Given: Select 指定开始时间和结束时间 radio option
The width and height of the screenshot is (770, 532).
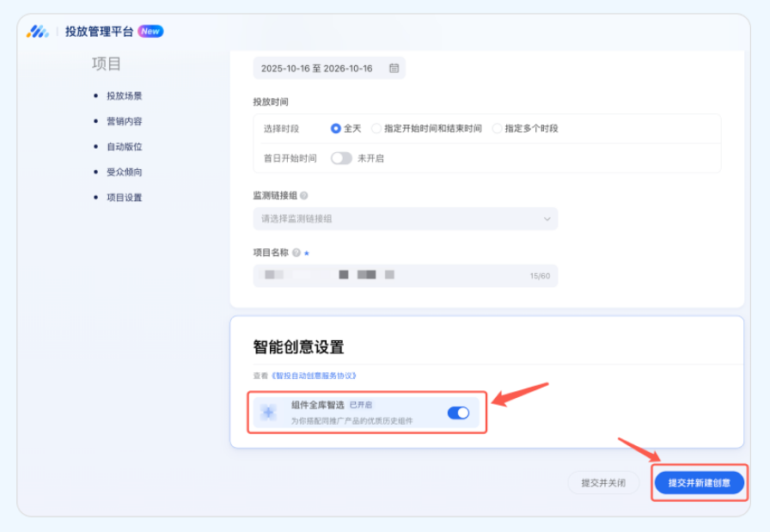Looking at the screenshot, I should coord(376,128).
